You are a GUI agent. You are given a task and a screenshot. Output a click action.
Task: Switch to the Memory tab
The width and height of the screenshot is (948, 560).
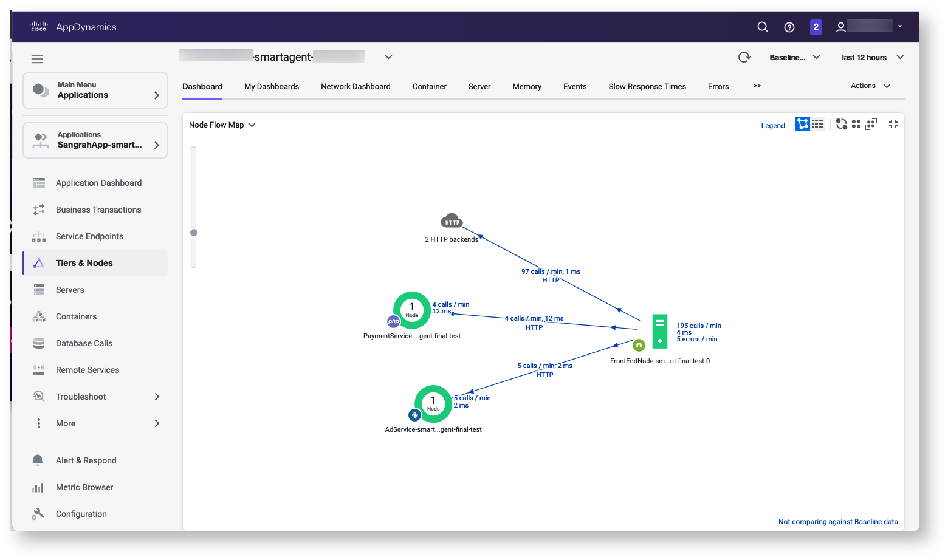[x=527, y=86]
